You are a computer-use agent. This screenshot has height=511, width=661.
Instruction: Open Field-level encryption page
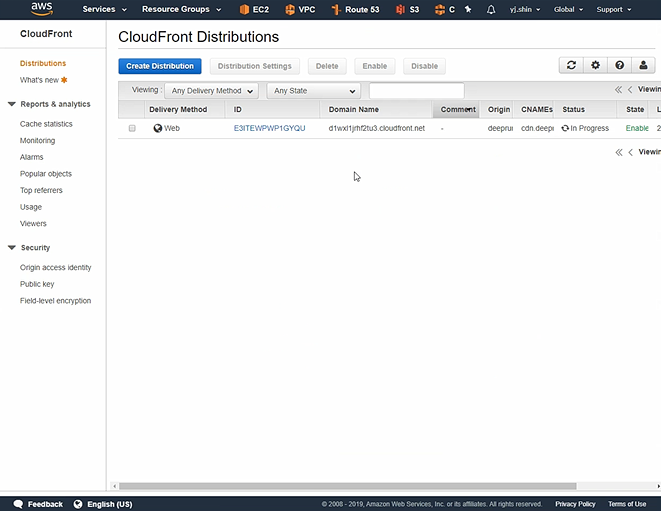click(x=55, y=301)
